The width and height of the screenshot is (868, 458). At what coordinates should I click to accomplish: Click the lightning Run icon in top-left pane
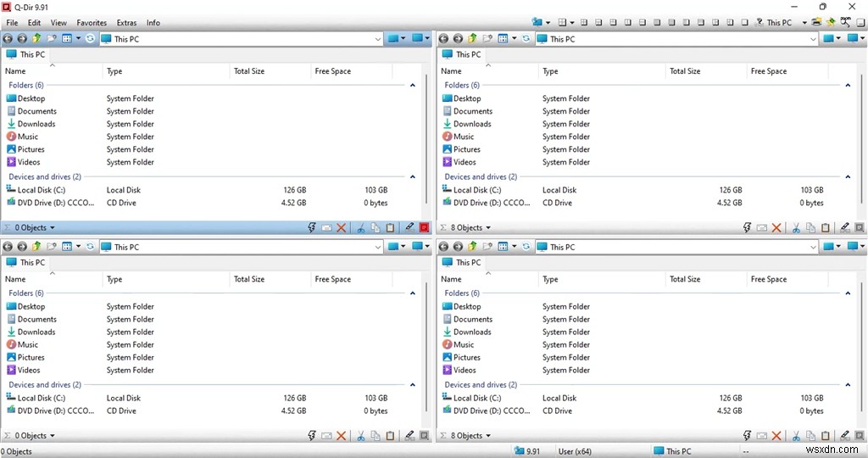312,227
